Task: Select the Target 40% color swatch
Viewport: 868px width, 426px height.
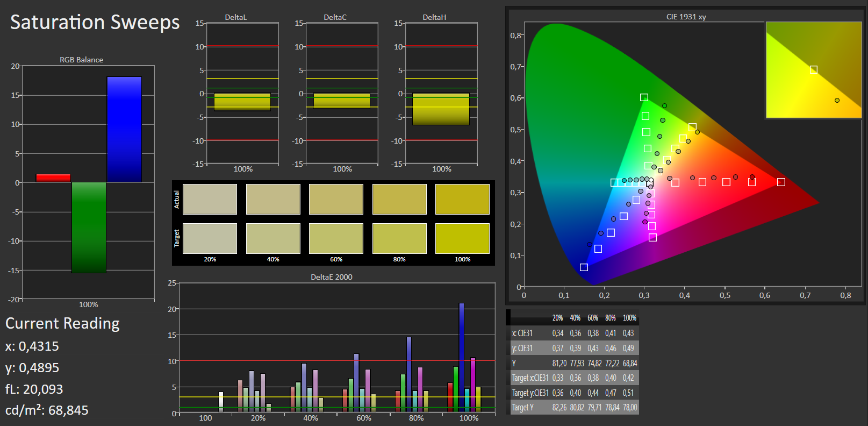Action: tap(273, 238)
